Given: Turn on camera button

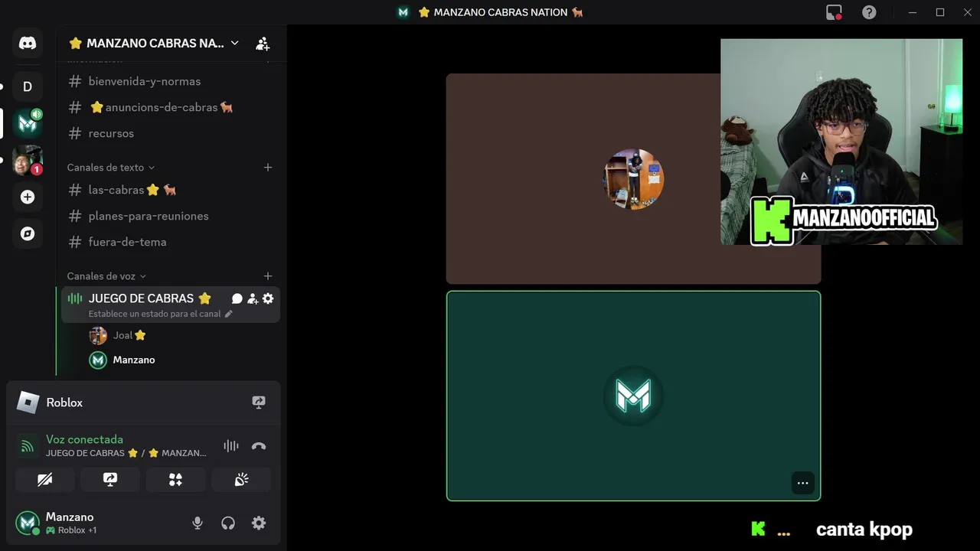Looking at the screenshot, I should [x=45, y=480].
